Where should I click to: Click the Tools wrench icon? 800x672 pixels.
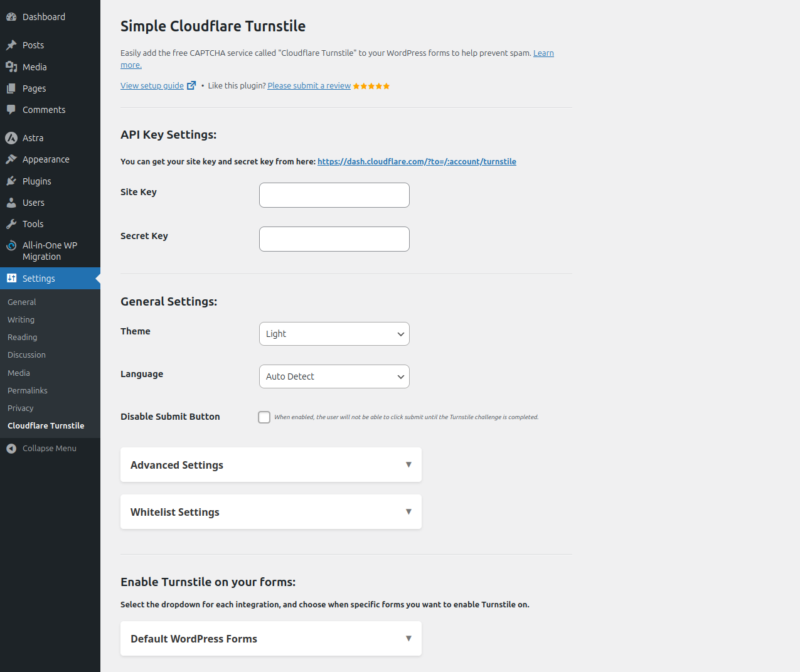(11, 224)
